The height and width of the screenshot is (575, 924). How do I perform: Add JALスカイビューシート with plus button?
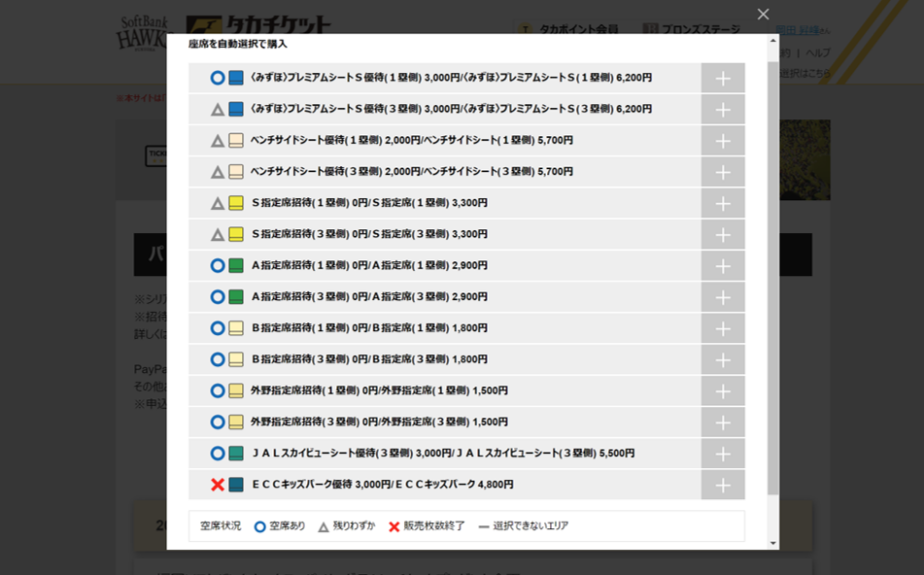tap(722, 454)
